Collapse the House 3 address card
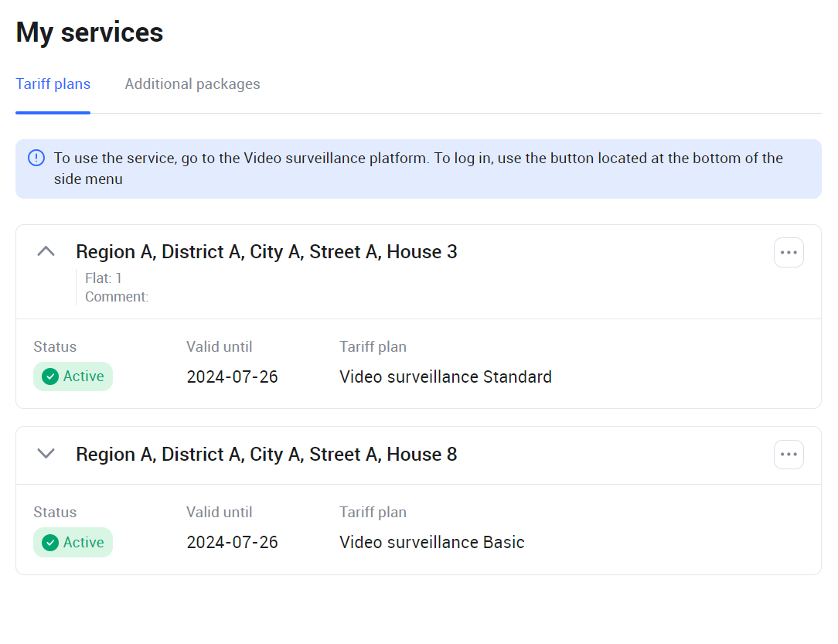 point(46,251)
